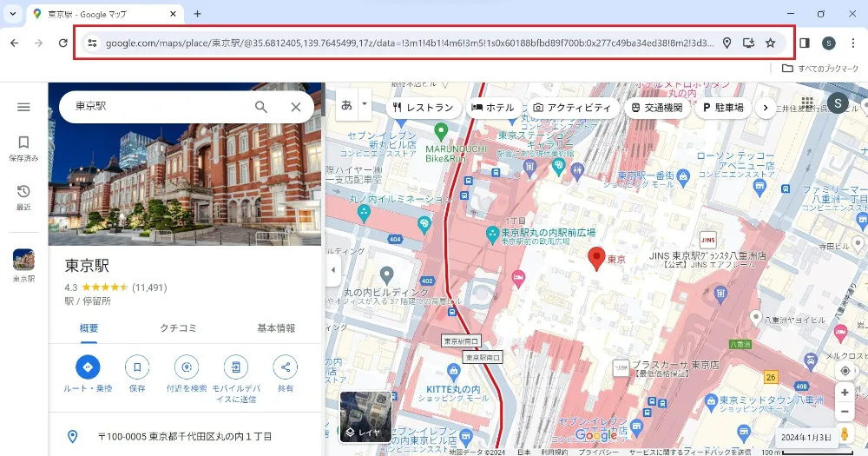This screenshot has height=456, width=868.
Task: Select the レストラン filter chip
Action: pos(423,108)
